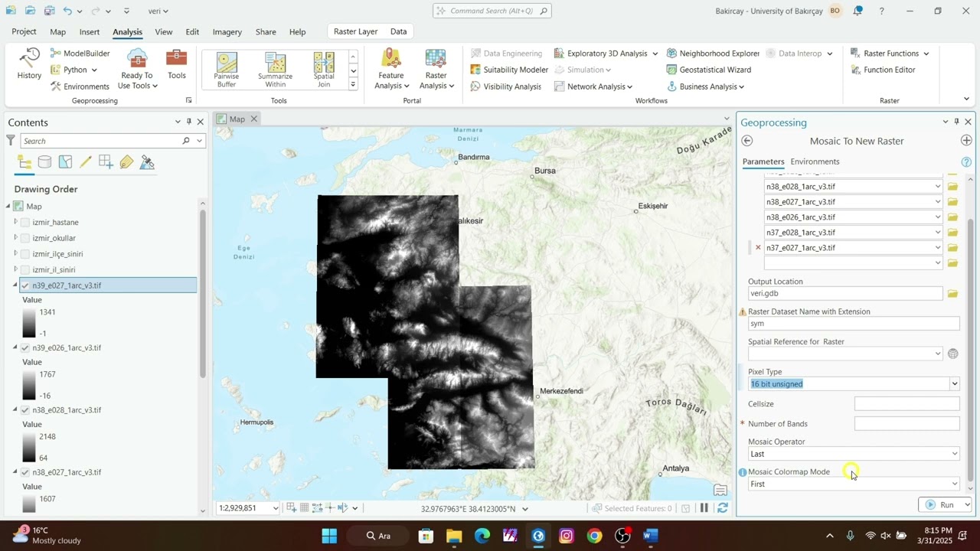
Task: Open map scale dropdown
Action: [x=276, y=508]
